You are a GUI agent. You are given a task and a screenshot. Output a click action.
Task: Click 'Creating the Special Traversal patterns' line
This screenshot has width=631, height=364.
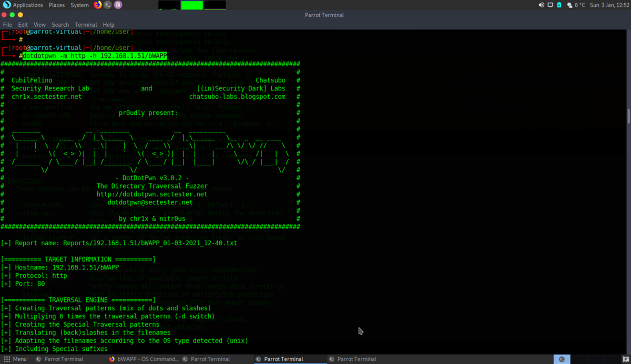(x=80, y=325)
